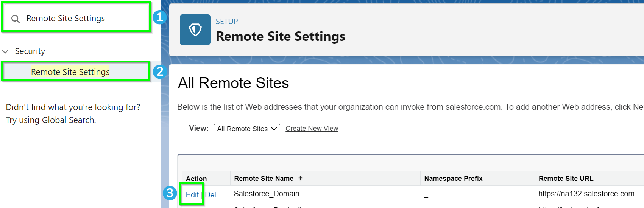Collapse the Security section chevron
The height and width of the screenshot is (208, 644).
(x=5, y=51)
